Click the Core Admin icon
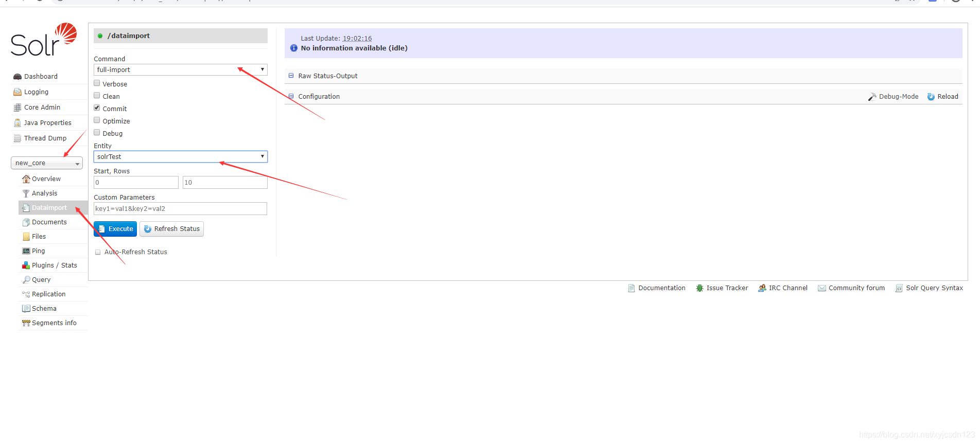 (x=17, y=108)
